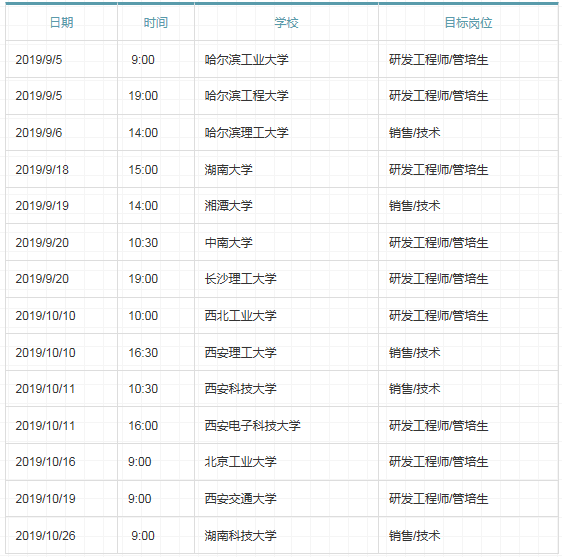Click the 学校 column header
The height and width of the screenshot is (557, 562).
[x=286, y=23]
